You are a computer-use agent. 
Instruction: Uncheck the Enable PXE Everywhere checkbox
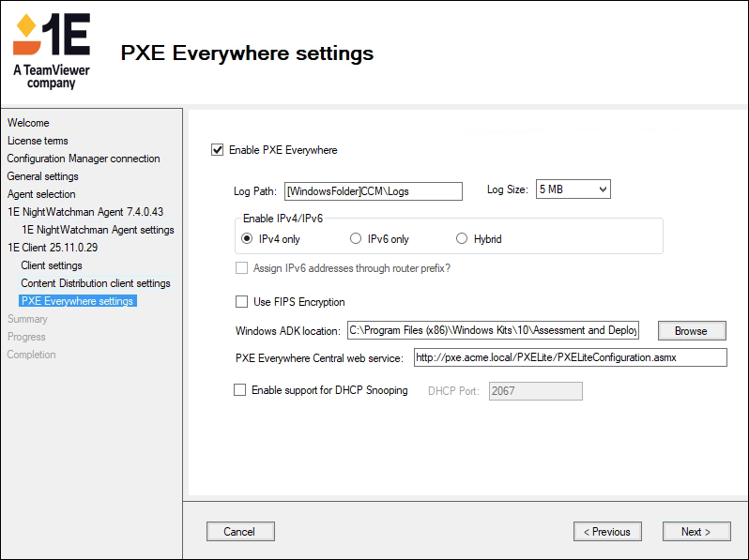click(218, 150)
